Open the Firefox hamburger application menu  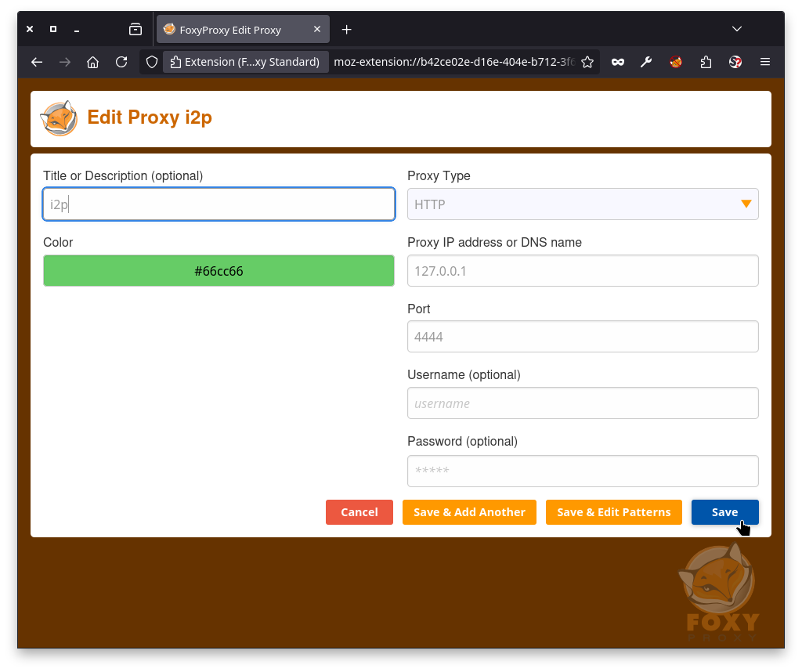pos(765,62)
